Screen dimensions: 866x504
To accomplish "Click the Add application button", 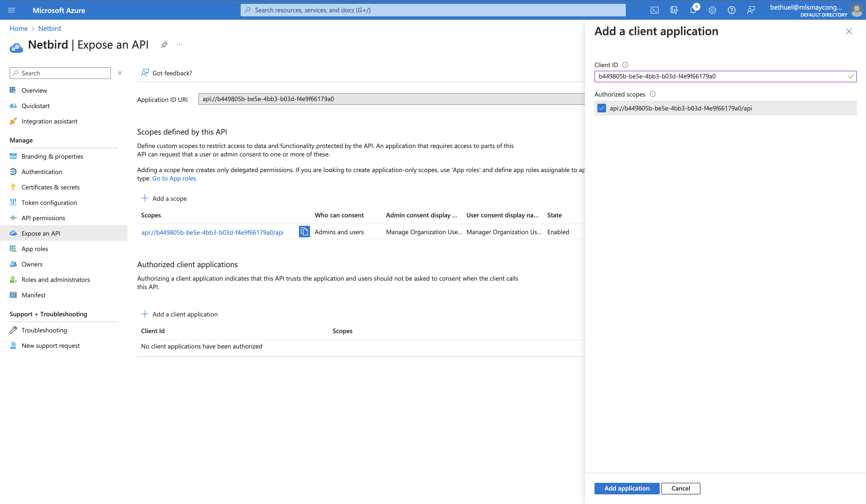I will coord(627,488).
